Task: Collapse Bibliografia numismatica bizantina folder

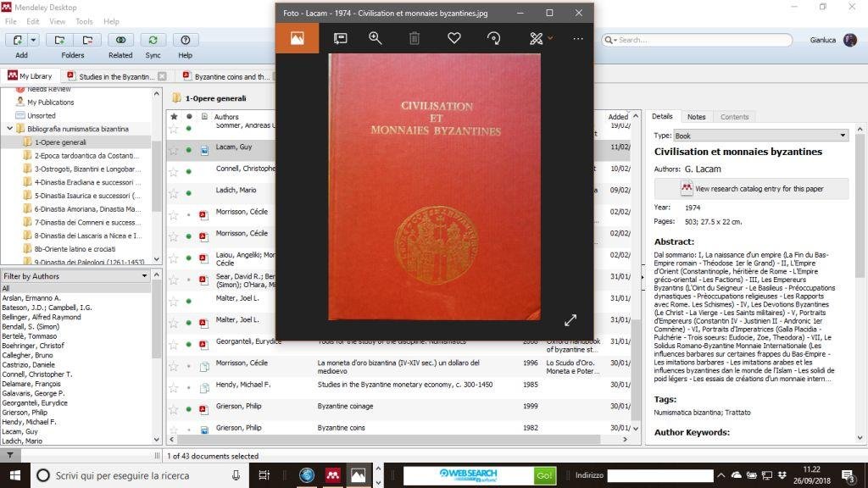Action: (x=10, y=129)
